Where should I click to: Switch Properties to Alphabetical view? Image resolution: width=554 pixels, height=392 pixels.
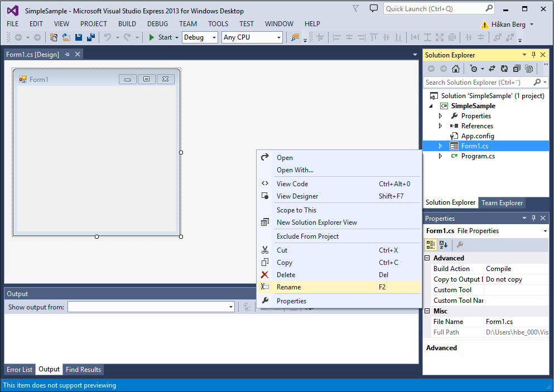click(x=444, y=244)
